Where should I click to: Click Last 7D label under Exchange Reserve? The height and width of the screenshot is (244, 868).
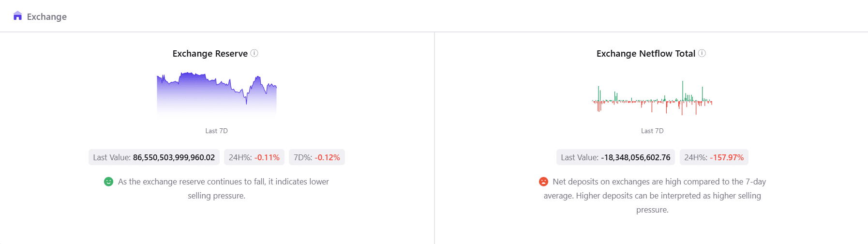(216, 131)
